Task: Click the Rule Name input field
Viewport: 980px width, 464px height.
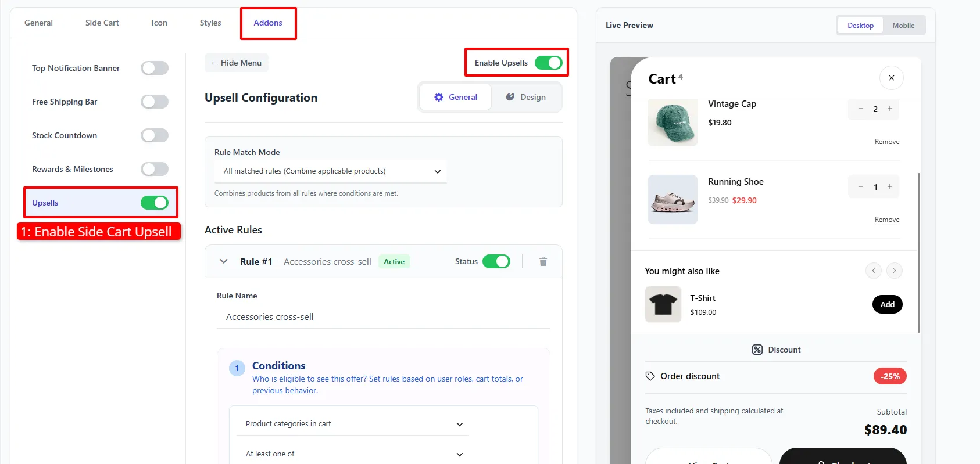Action: click(x=384, y=317)
